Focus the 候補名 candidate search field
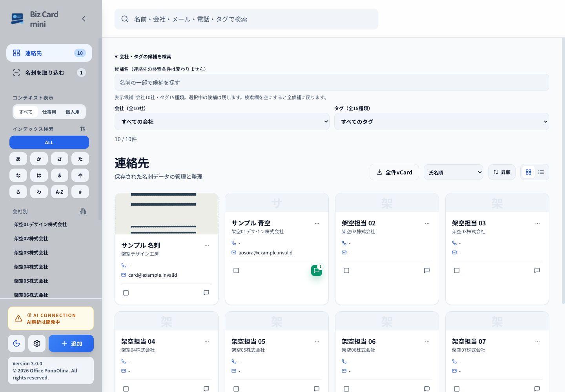This screenshot has height=392, width=565. pos(332,82)
